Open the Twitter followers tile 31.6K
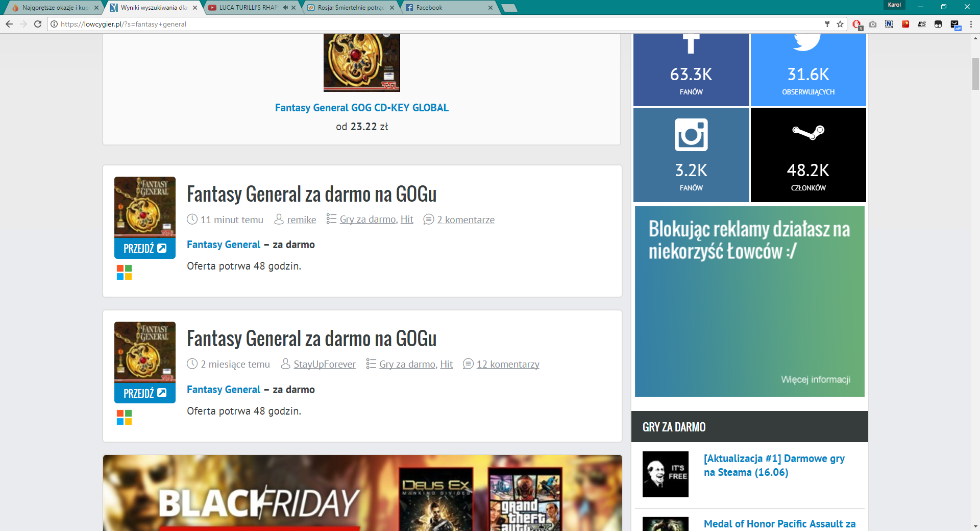Image resolution: width=980 pixels, height=531 pixels. pyautogui.click(x=808, y=70)
